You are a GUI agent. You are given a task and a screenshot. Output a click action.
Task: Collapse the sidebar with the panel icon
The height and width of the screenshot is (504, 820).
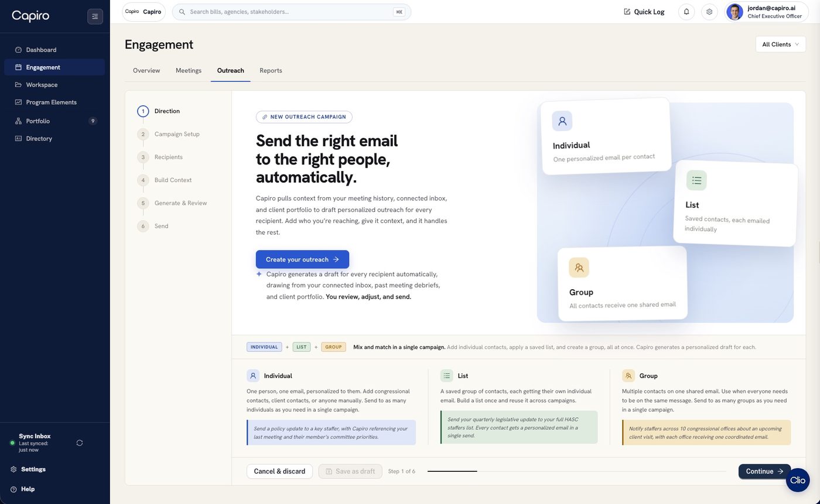pyautogui.click(x=95, y=16)
